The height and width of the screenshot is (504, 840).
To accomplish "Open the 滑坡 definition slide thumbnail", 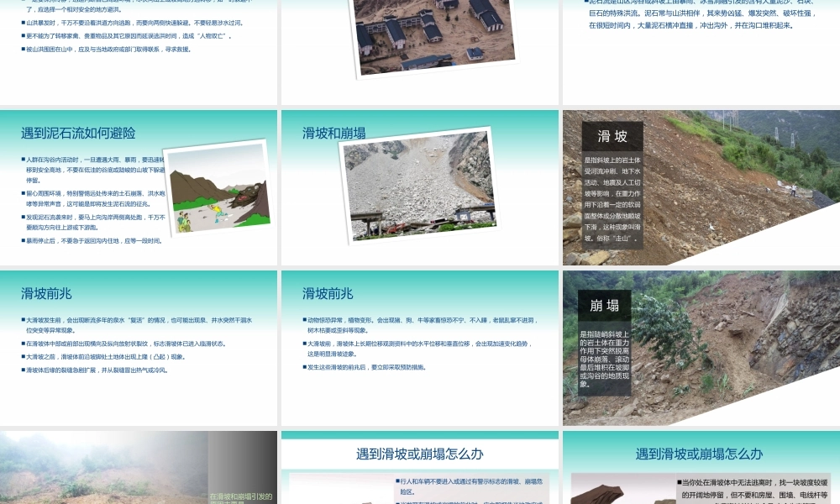I will tap(701, 187).
